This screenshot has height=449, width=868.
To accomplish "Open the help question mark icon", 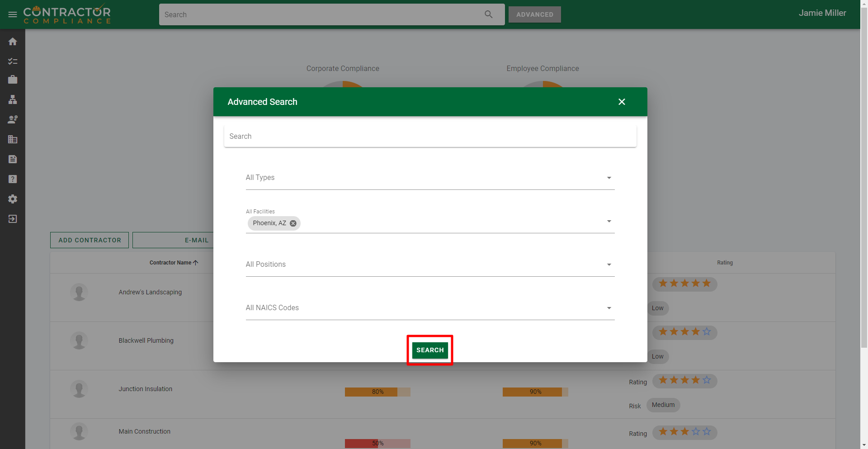I will pos(13,179).
